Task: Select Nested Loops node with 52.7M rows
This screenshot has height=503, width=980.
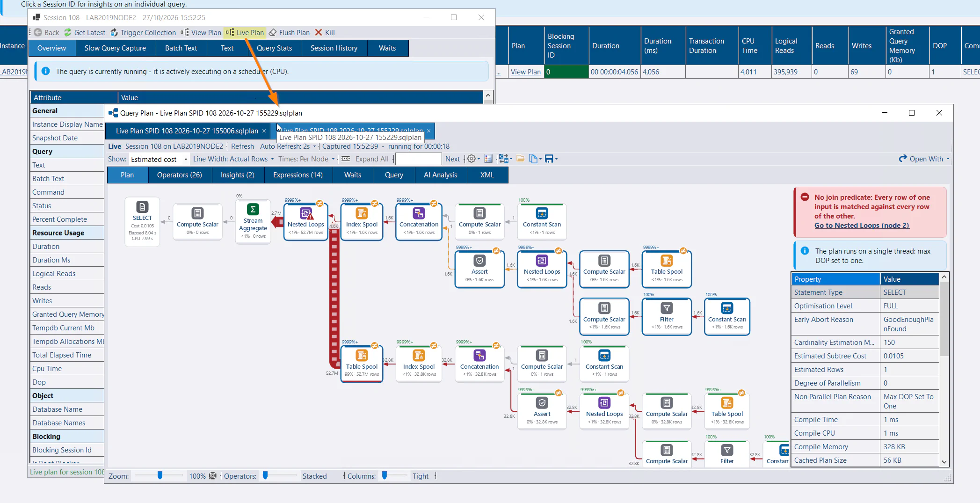Action: pyautogui.click(x=306, y=222)
